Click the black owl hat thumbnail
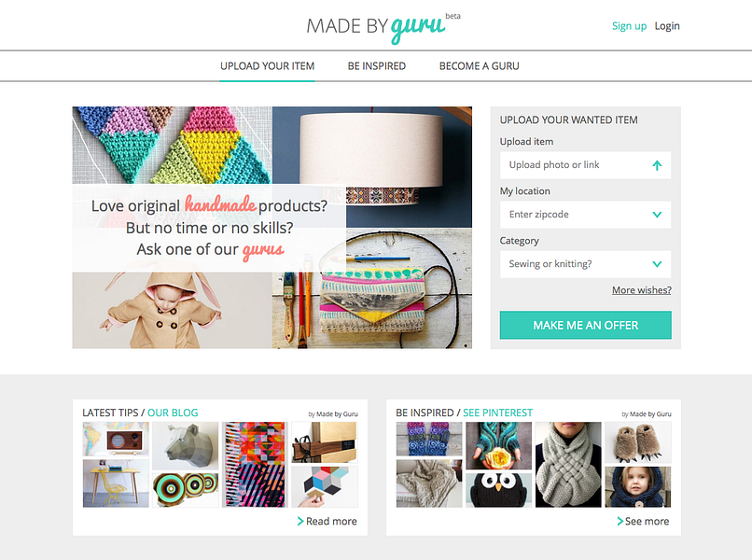 [x=498, y=490]
